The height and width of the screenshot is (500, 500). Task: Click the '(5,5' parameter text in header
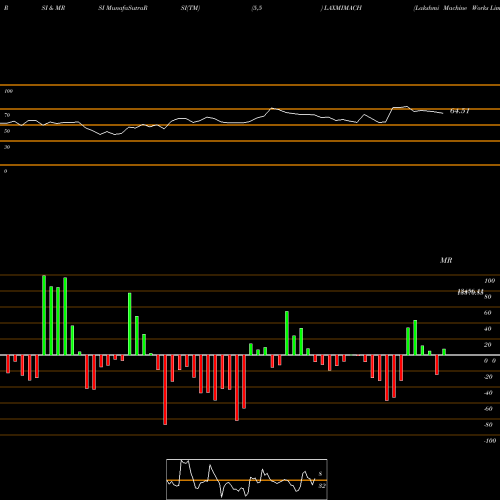257,8
